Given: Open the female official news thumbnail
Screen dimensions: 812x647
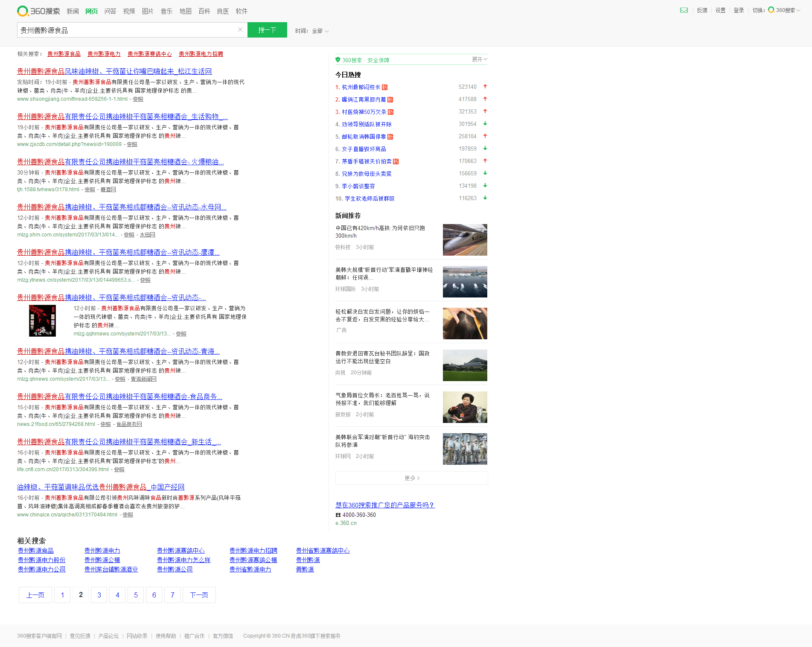Looking at the screenshot, I should pyautogui.click(x=465, y=407).
